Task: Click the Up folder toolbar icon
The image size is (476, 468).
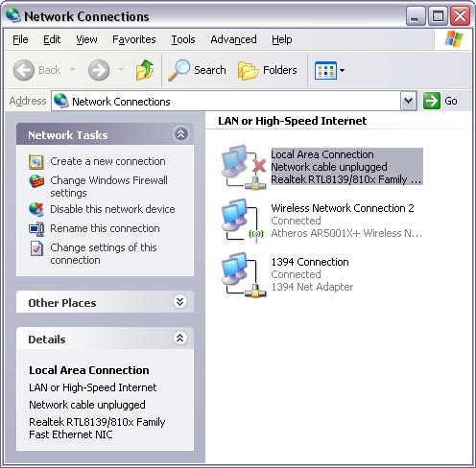Action: [145, 70]
